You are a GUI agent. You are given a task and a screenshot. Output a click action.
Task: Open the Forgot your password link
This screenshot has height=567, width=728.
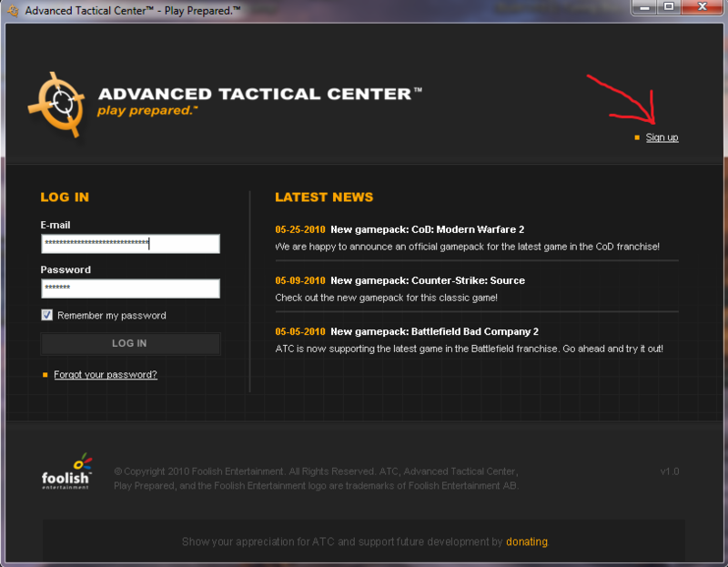tap(106, 375)
